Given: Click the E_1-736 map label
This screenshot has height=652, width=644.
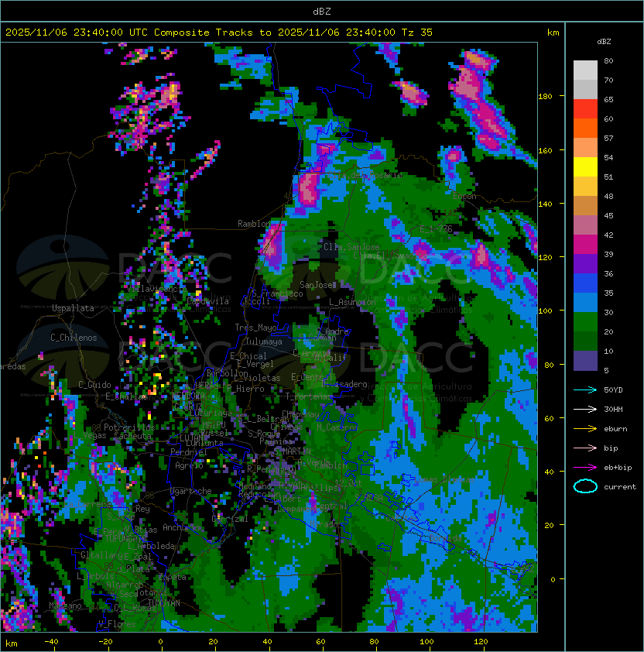Looking at the screenshot, I should tap(436, 229).
